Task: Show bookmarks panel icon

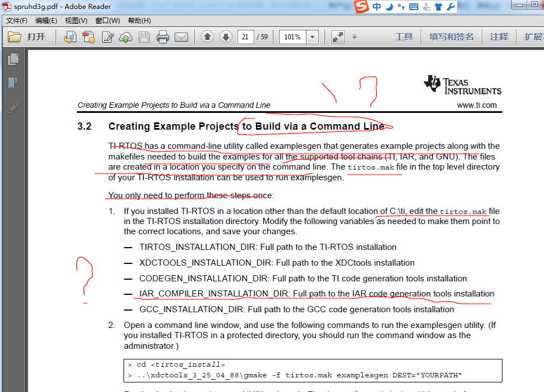Action: 13,83
